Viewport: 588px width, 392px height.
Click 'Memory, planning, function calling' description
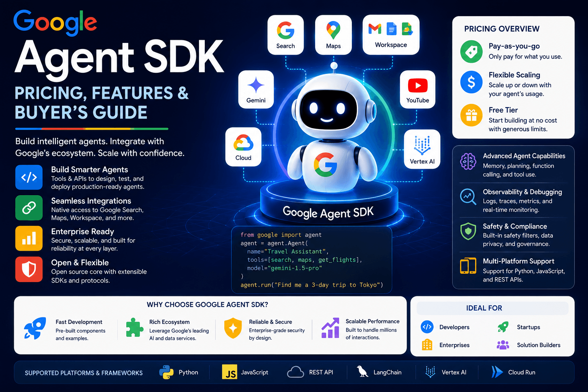[518, 170]
